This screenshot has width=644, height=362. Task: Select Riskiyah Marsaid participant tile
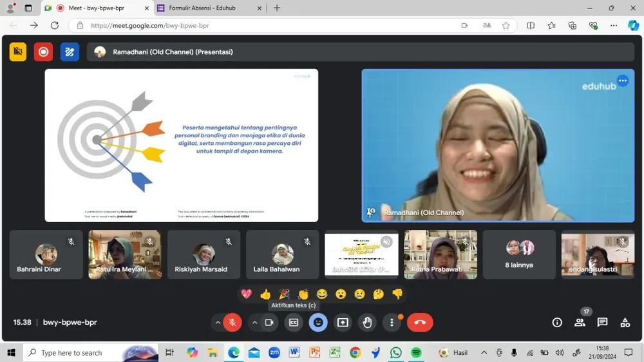(204, 254)
